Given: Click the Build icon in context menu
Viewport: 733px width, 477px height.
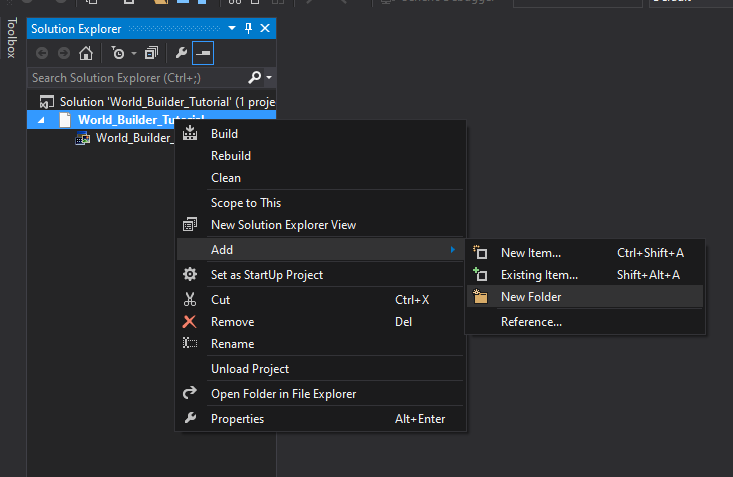Looking at the screenshot, I should tap(190, 134).
